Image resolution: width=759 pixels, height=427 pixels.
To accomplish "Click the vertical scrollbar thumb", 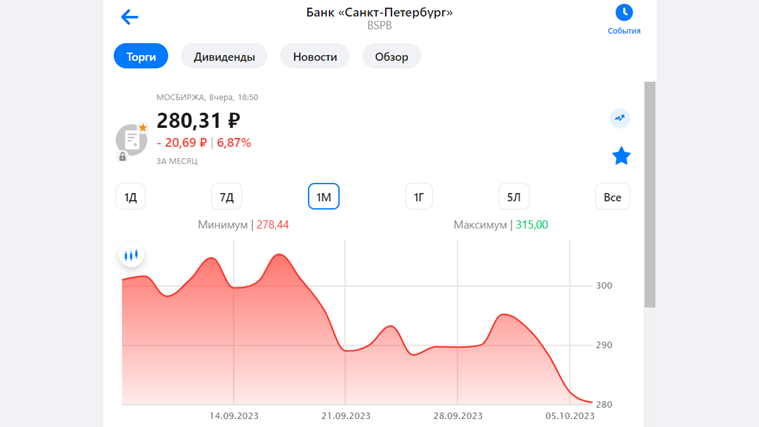I will pos(650,195).
